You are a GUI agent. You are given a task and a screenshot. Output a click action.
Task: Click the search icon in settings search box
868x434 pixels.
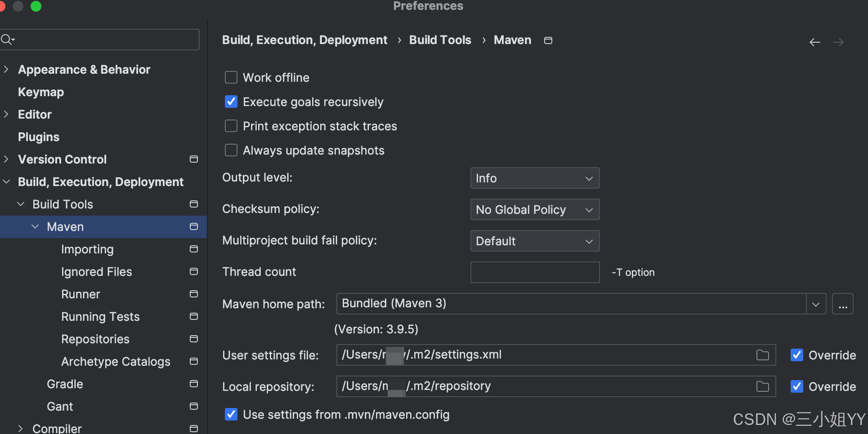7,40
